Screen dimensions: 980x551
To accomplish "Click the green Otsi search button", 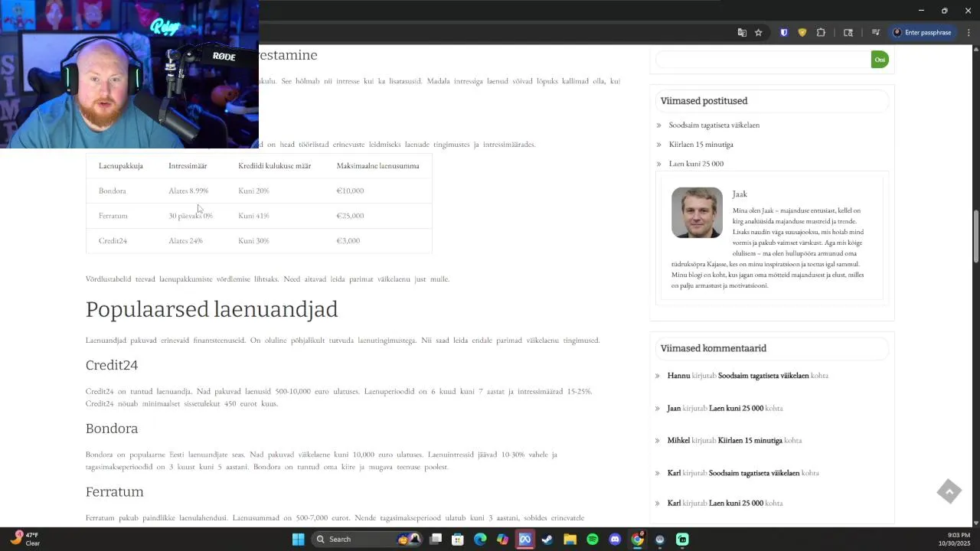I will pos(880,60).
